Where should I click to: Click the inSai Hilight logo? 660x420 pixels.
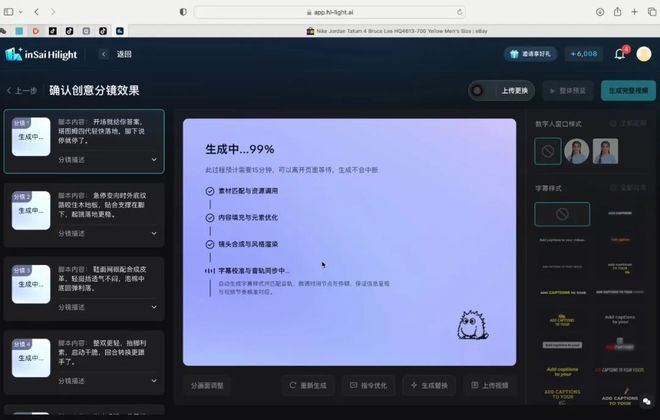tap(41, 54)
